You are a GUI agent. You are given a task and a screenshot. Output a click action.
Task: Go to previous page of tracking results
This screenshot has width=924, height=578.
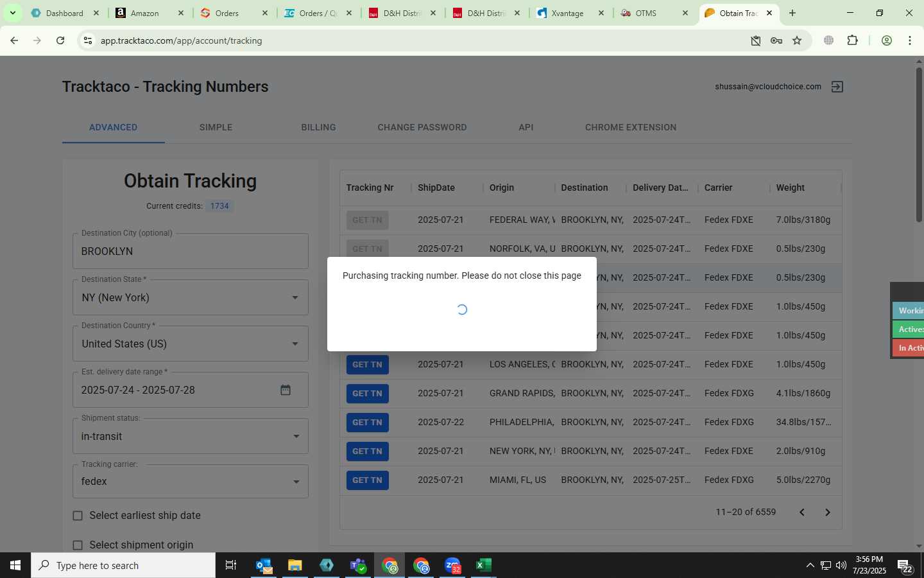801,512
